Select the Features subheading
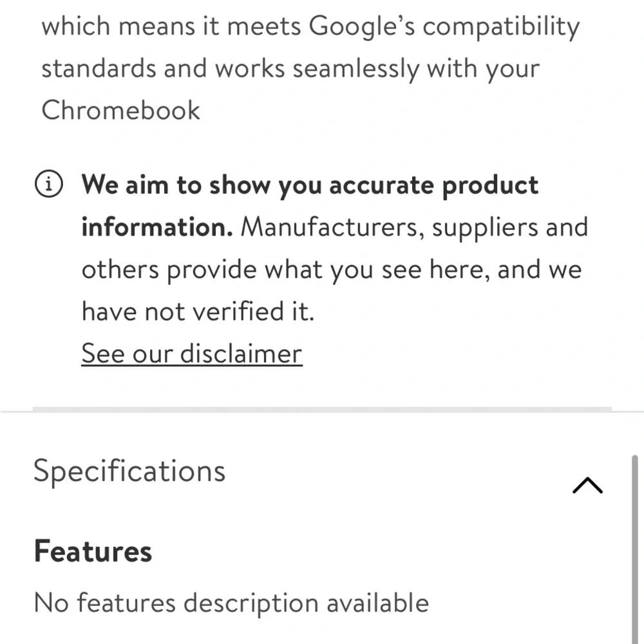This screenshot has height=644, width=644. (x=93, y=551)
